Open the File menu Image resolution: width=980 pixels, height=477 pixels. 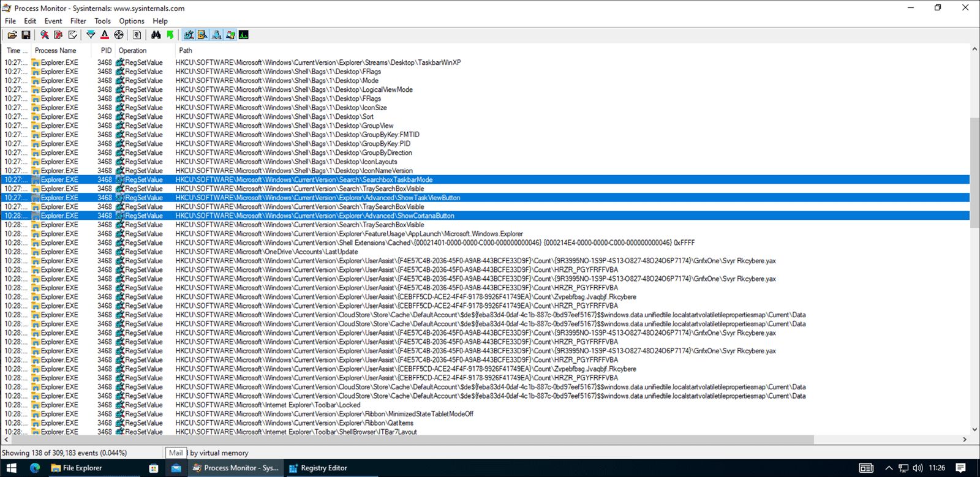tap(10, 21)
